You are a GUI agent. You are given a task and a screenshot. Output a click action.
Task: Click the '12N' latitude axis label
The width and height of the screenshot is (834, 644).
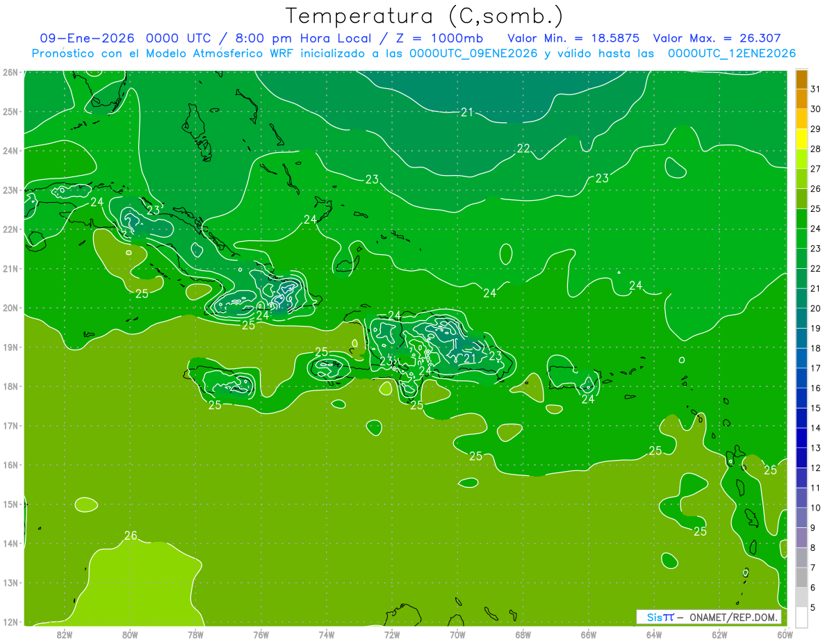[x=10, y=622]
